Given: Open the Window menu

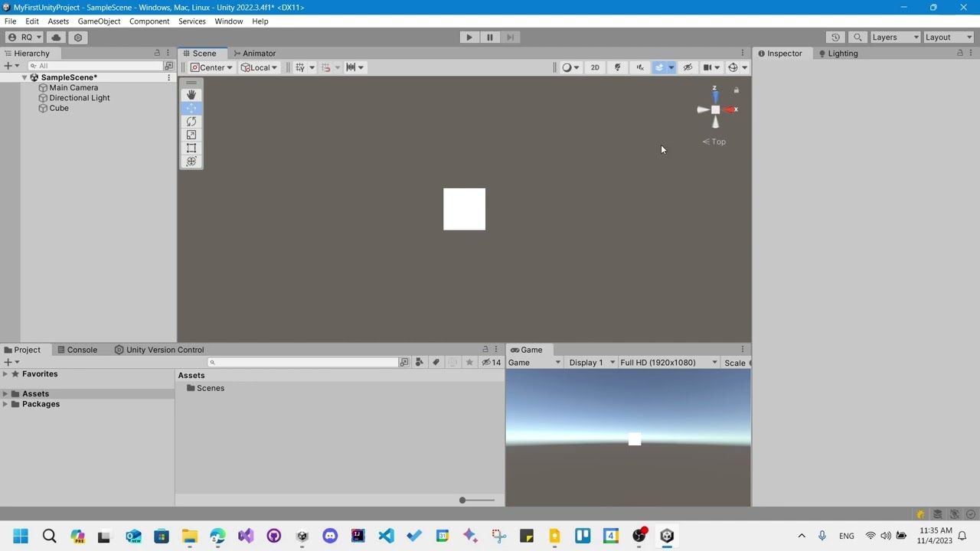Looking at the screenshot, I should [228, 21].
